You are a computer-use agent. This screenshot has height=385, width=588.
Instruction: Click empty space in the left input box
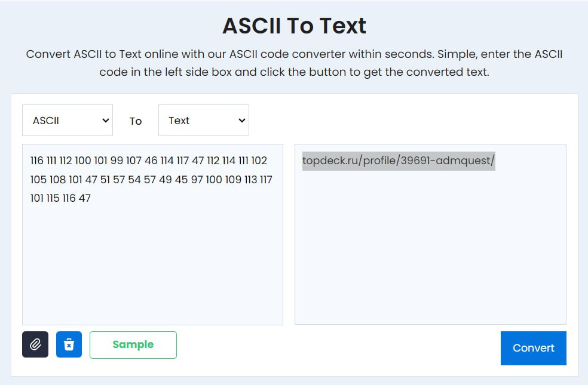pos(152,269)
